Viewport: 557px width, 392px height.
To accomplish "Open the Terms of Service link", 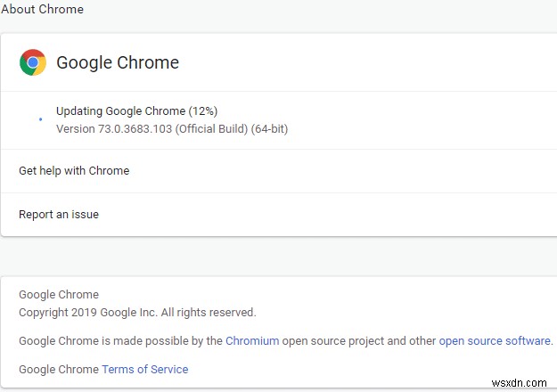I will 144,369.
